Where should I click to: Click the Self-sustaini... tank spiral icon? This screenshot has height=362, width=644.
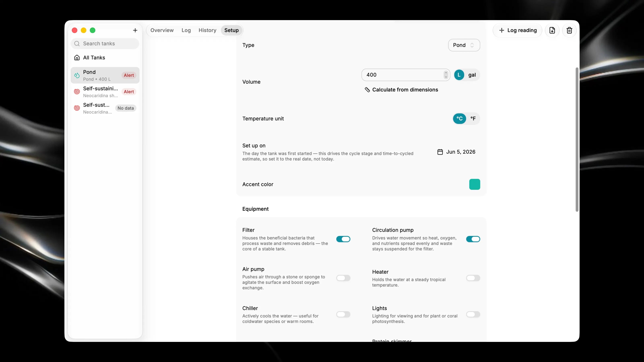coord(77,92)
